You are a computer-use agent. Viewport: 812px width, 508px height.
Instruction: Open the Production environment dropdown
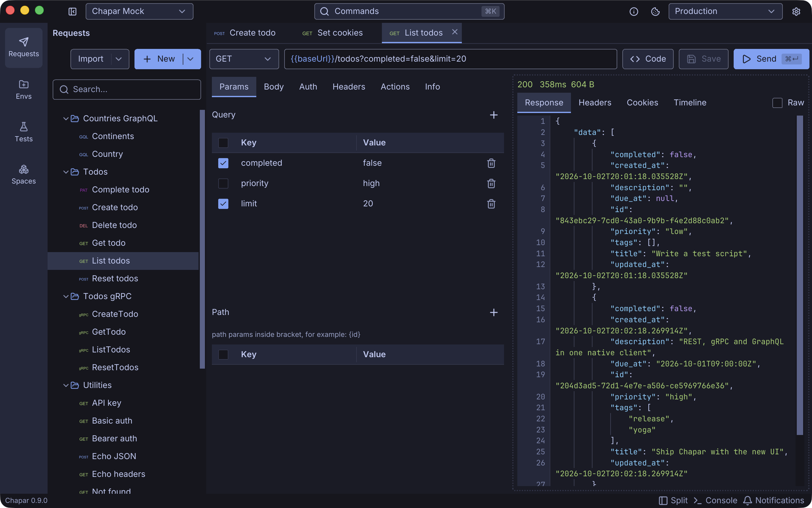tap(725, 11)
